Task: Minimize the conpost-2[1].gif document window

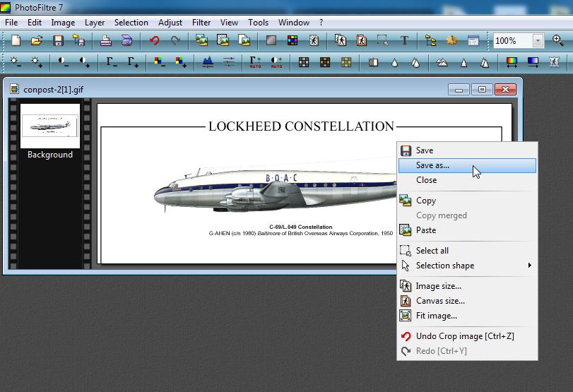Action: (459, 90)
